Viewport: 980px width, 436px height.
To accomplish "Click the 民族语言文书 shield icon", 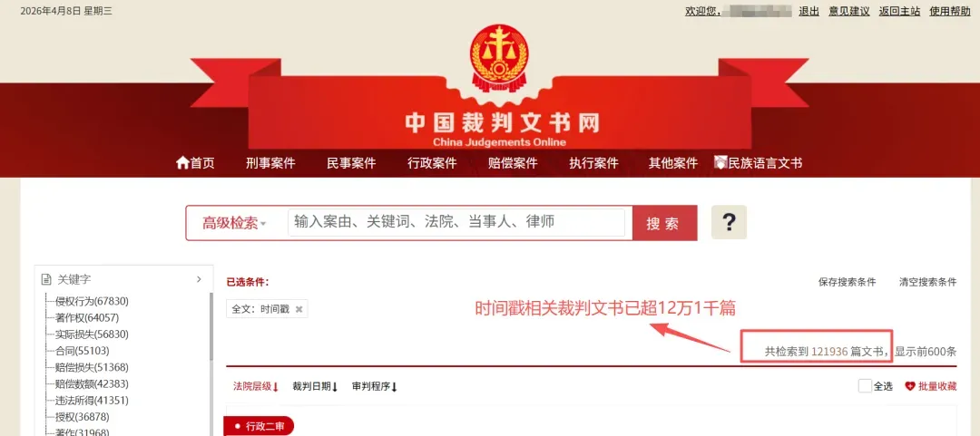I will (720, 163).
